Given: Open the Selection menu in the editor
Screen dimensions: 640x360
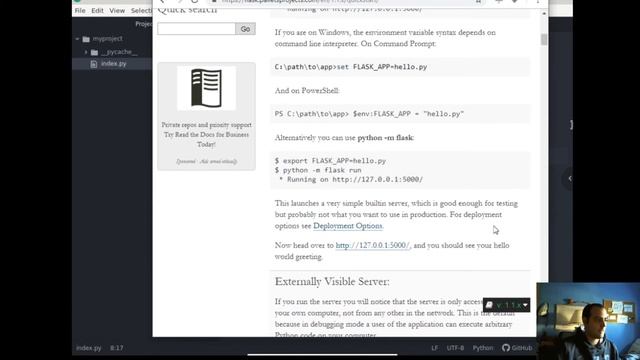Looking at the screenshot, I should (x=141, y=11).
